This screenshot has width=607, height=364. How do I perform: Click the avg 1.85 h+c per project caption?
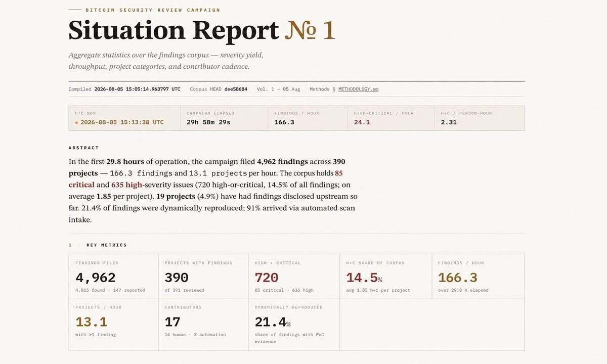pos(378,290)
